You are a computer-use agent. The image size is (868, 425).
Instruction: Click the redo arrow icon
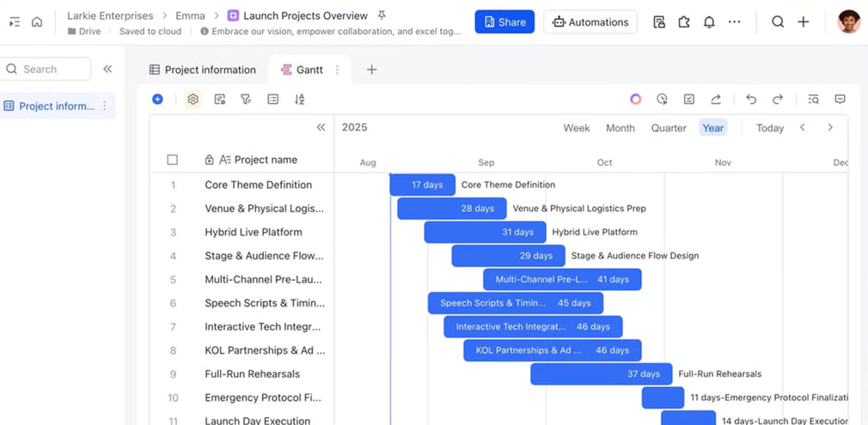click(778, 100)
